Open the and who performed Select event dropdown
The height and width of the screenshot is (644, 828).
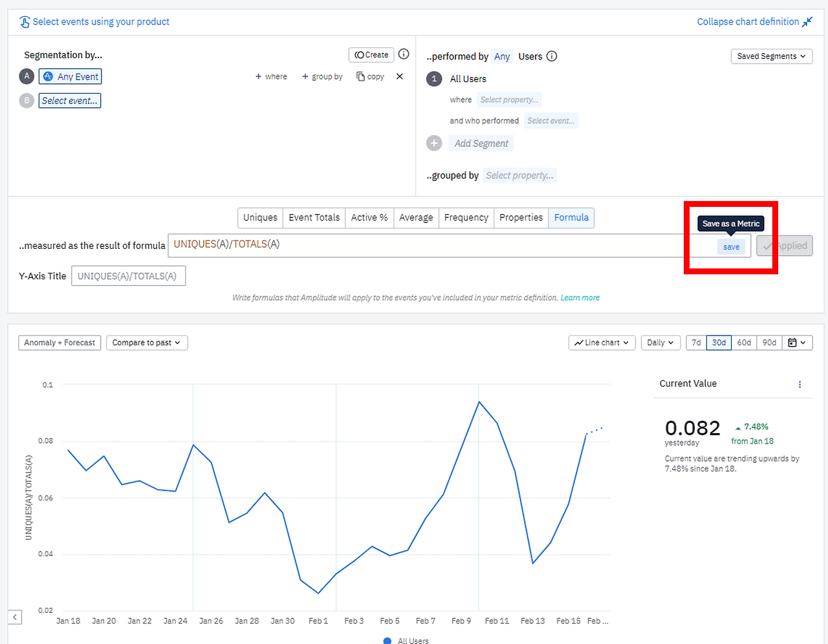(551, 121)
